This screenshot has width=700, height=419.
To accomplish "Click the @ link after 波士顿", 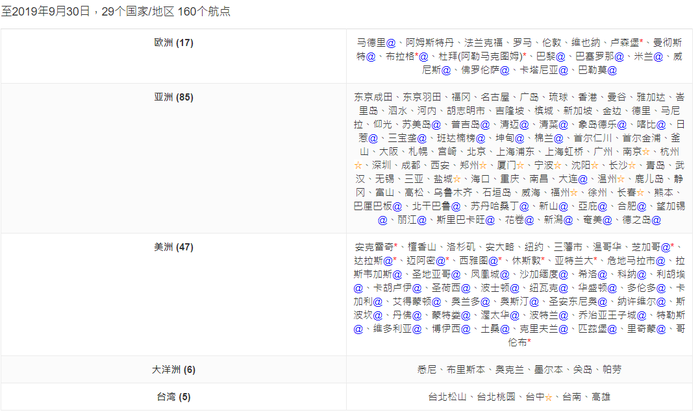I will click(515, 289).
